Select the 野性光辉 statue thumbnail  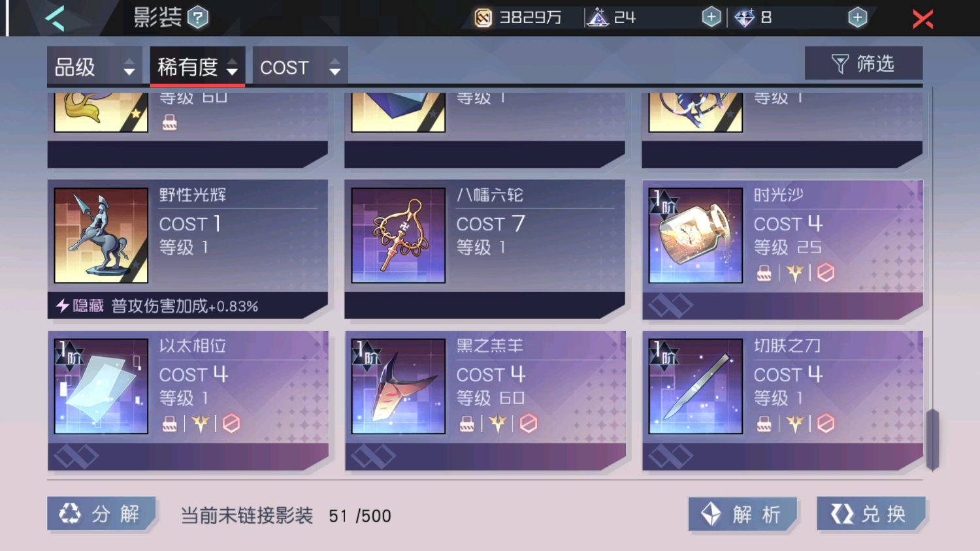coord(101,235)
